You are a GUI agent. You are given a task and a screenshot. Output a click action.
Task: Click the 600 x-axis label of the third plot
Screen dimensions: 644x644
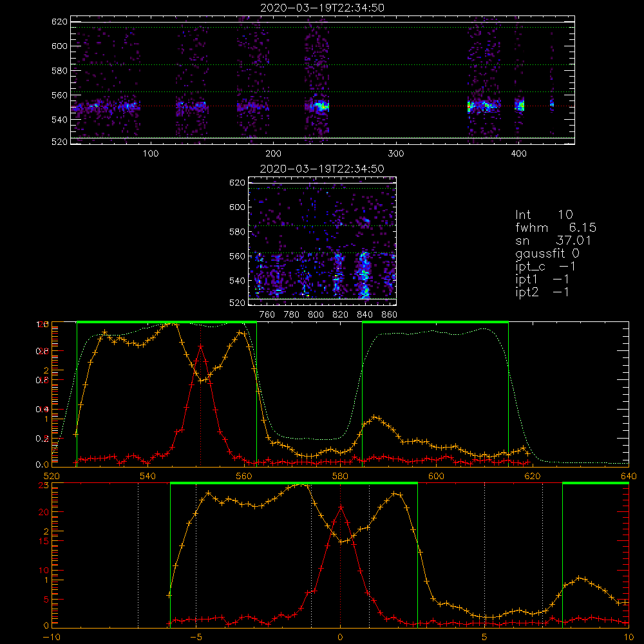point(436,477)
